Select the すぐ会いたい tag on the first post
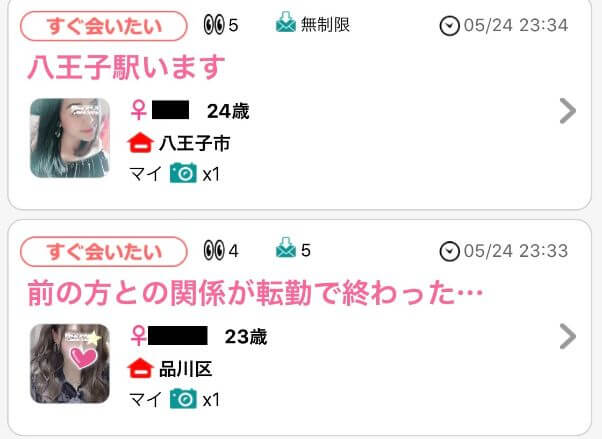 click(104, 26)
